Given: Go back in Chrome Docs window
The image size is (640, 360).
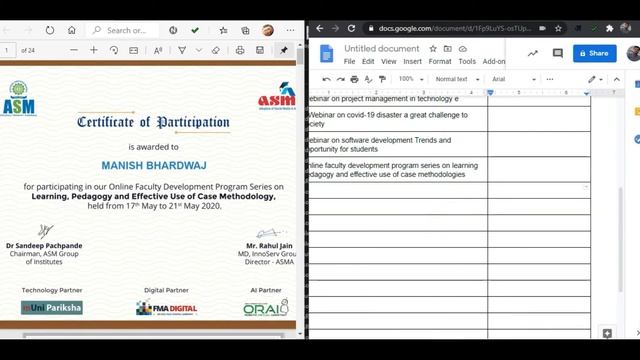Looking at the screenshot, I should (320, 28).
